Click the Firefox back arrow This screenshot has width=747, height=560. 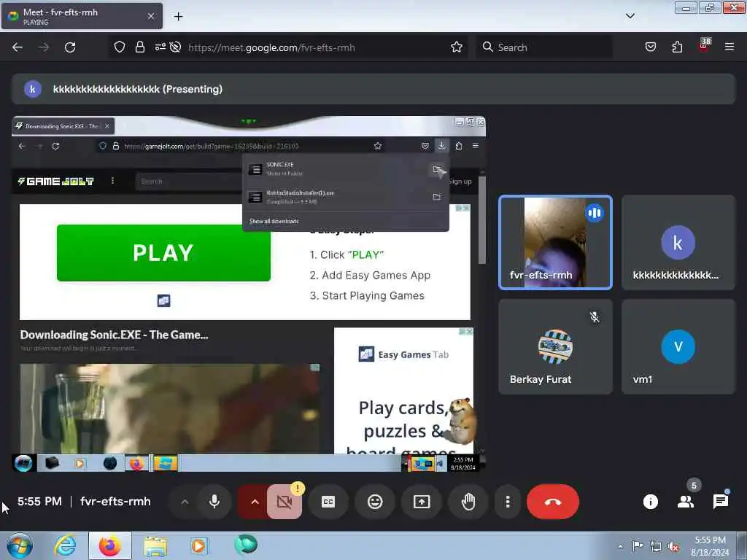(18, 47)
